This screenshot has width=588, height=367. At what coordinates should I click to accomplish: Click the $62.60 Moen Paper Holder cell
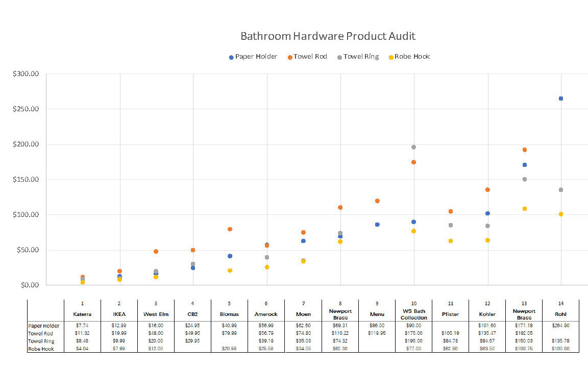(x=303, y=326)
